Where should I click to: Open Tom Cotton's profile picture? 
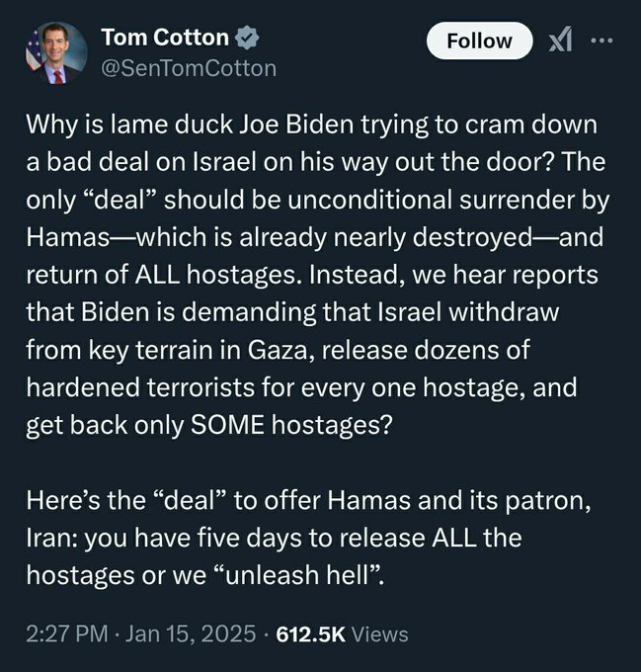click(x=56, y=52)
